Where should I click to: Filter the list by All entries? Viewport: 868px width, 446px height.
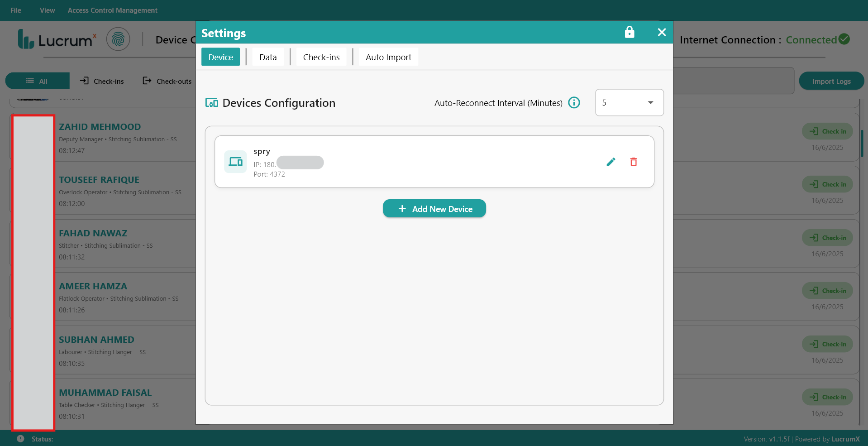(x=37, y=81)
